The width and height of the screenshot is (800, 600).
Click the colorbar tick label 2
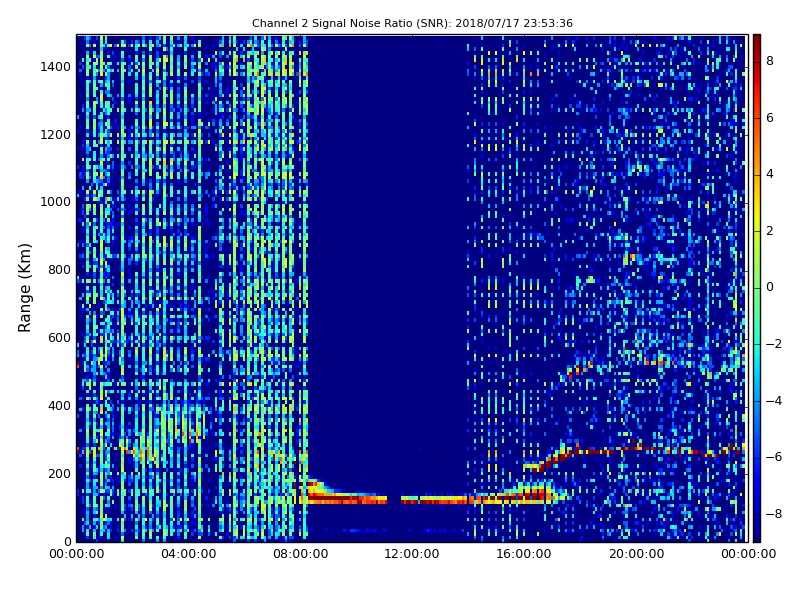click(x=770, y=231)
